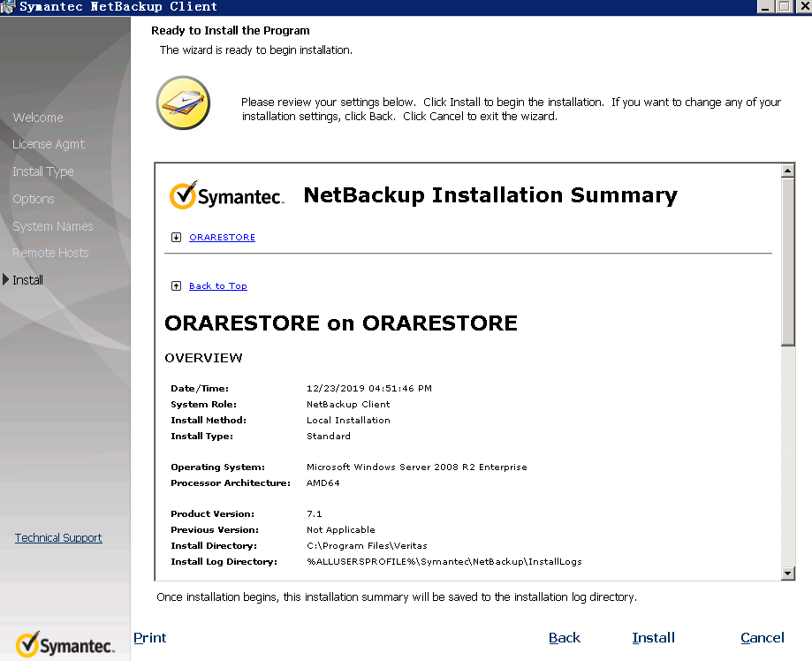Image resolution: width=812 pixels, height=661 pixels.
Task: Click the OVERVIEW section heading
Action: point(203,359)
